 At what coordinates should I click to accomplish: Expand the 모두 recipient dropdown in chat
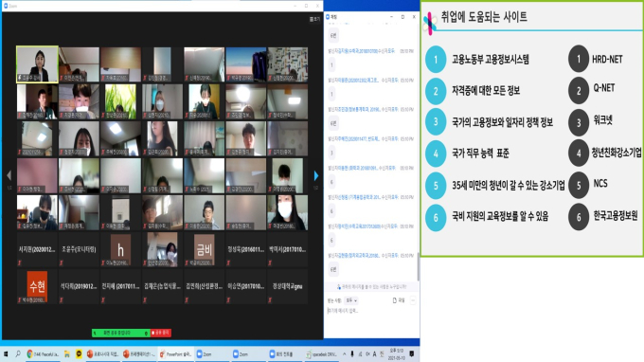[x=351, y=300]
